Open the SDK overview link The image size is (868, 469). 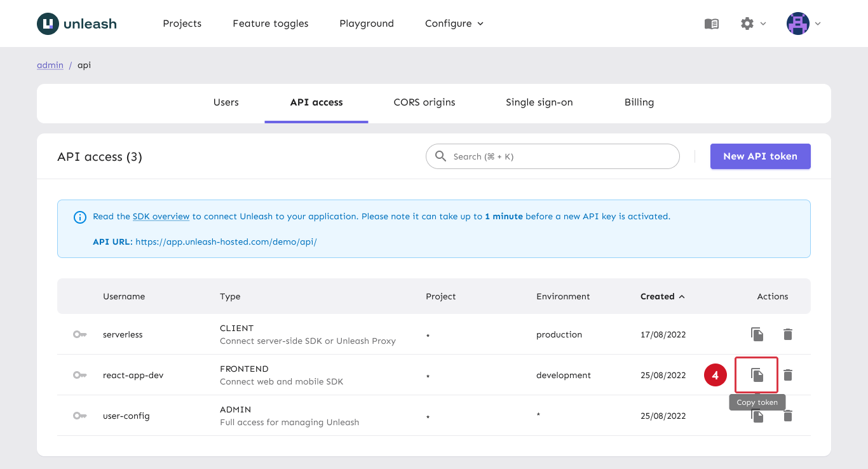161,217
